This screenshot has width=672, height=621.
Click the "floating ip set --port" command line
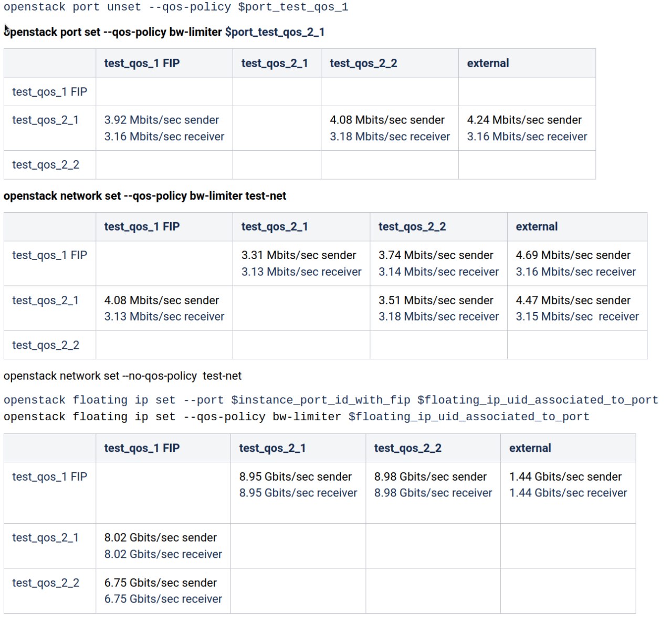coord(330,400)
